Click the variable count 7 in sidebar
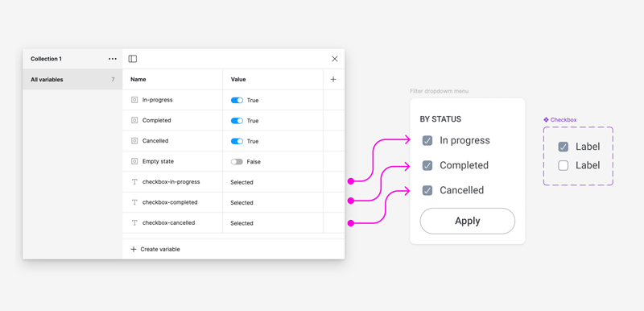Screen dimensions: 644x311 click(x=113, y=80)
